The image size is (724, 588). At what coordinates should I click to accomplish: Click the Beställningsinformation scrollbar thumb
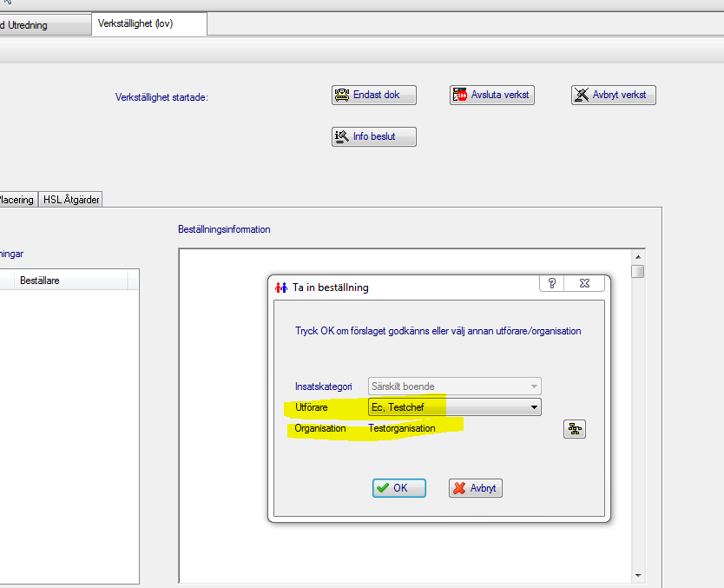(638, 271)
